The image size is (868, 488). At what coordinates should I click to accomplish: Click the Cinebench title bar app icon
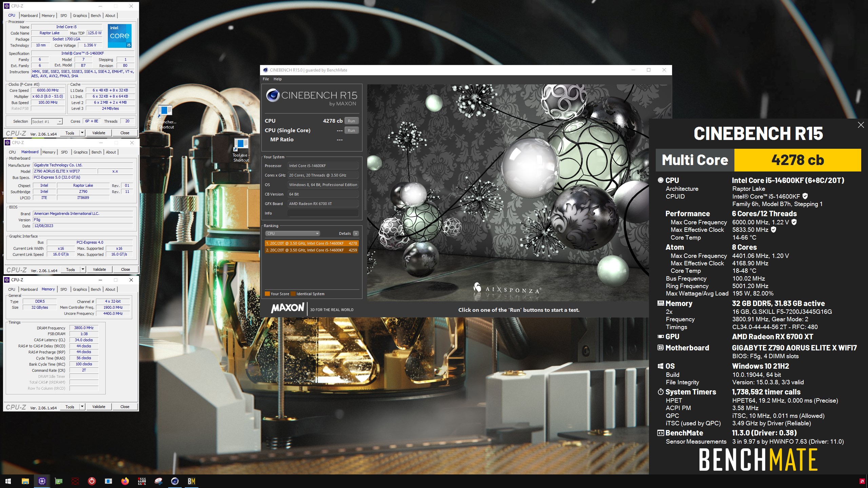point(265,70)
